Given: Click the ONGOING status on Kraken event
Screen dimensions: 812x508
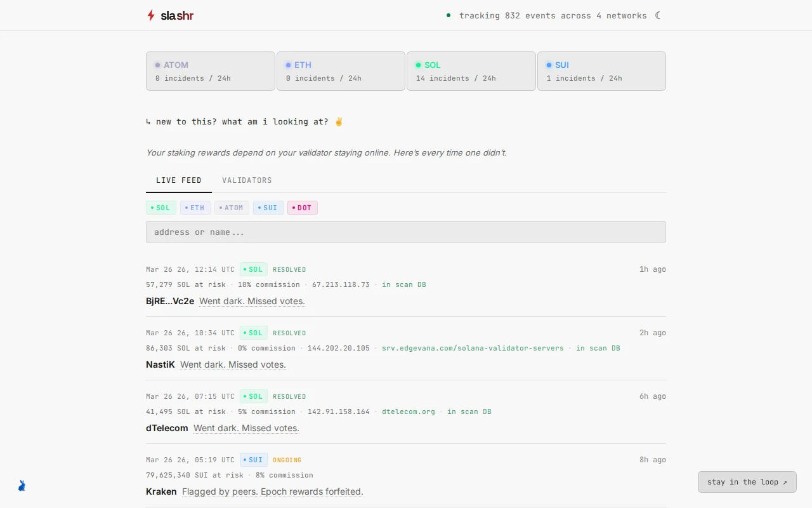Looking at the screenshot, I should (x=287, y=460).
